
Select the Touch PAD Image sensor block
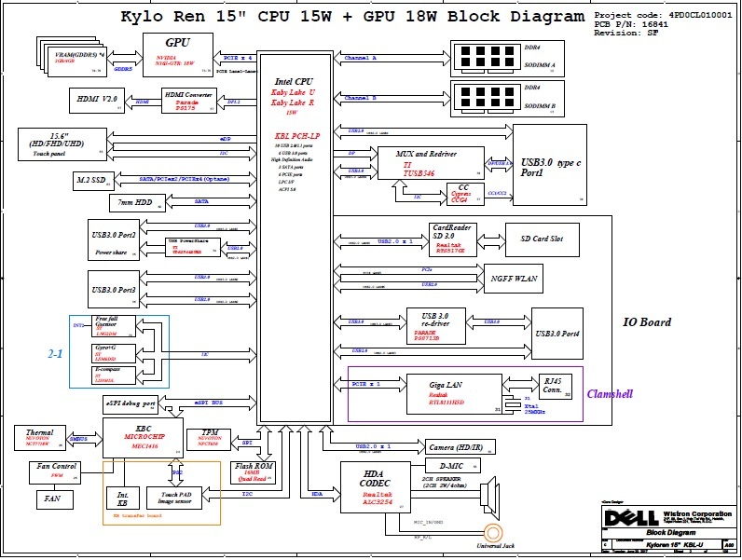pyautogui.click(x=174, y=499)
